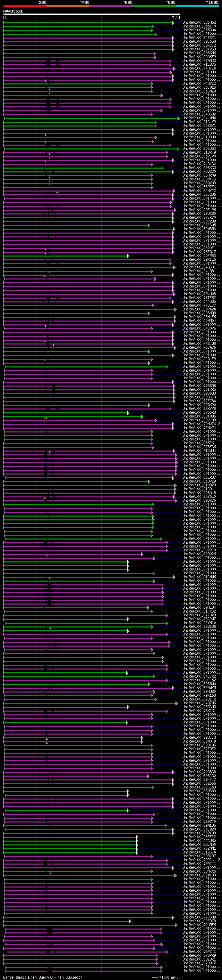The image size is (222, 980).
Task: Select the UniRef100_B0ED52 label
Action: point(199,149)
